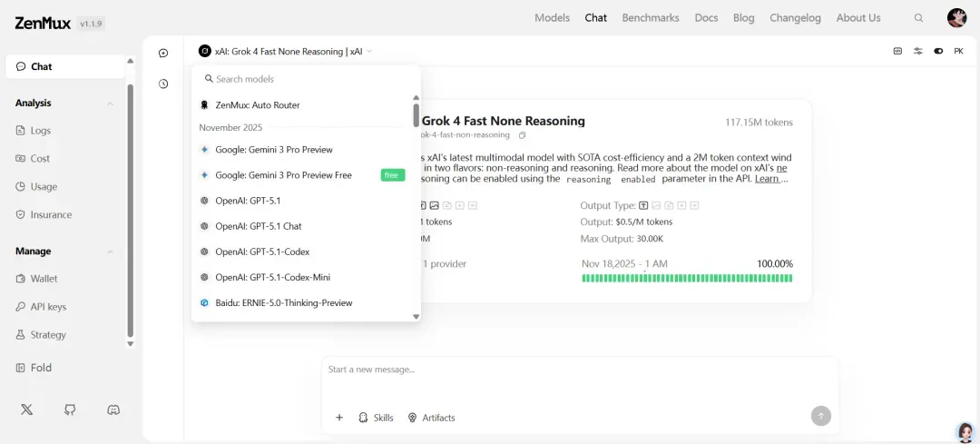980x444 pixels.
Task: Click the model list scroll-down arrow
Action: point(416,316)
